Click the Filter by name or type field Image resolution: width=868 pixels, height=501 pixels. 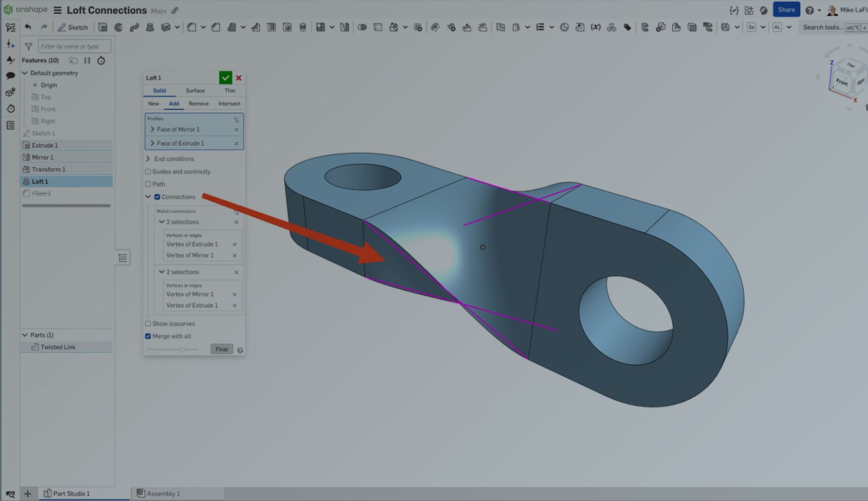point(74,47)
